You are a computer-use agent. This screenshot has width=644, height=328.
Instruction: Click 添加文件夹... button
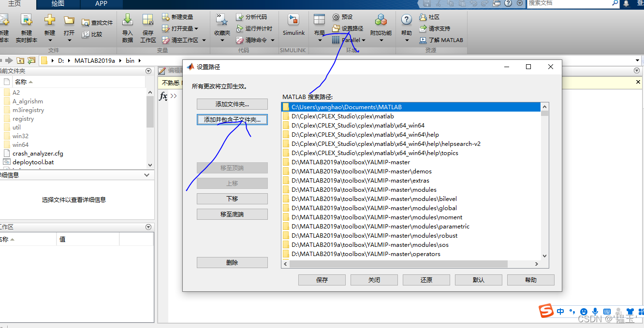[232, 104]
